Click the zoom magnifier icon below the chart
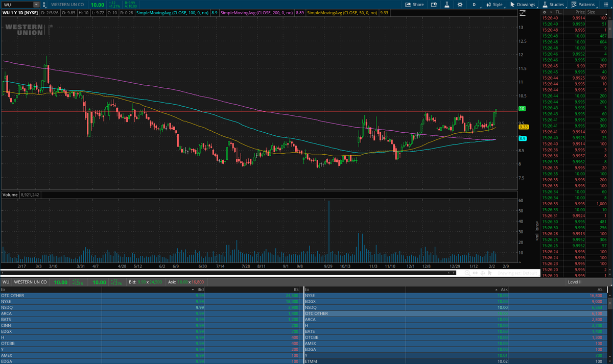This screenshot has height=364, width=613. point(467,273)
